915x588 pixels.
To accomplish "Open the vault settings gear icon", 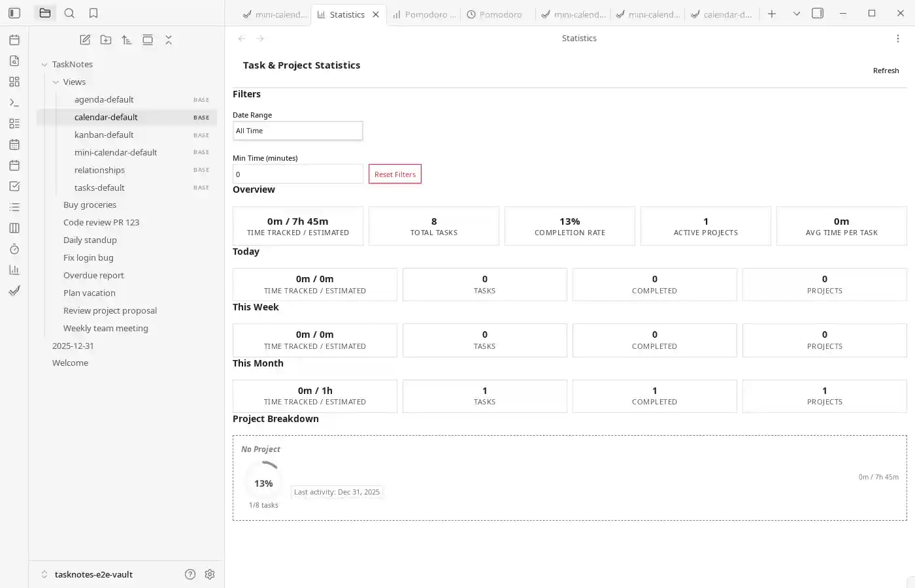I will pos(210,574).
